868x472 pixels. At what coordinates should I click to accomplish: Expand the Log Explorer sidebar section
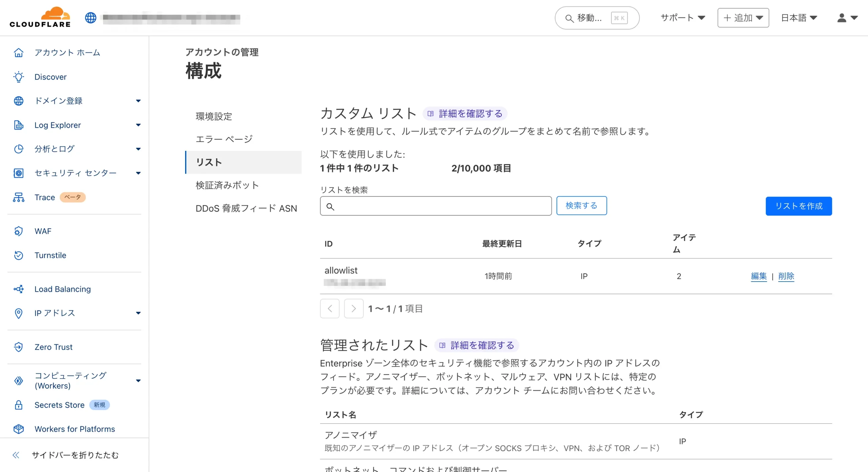(138, 125)
